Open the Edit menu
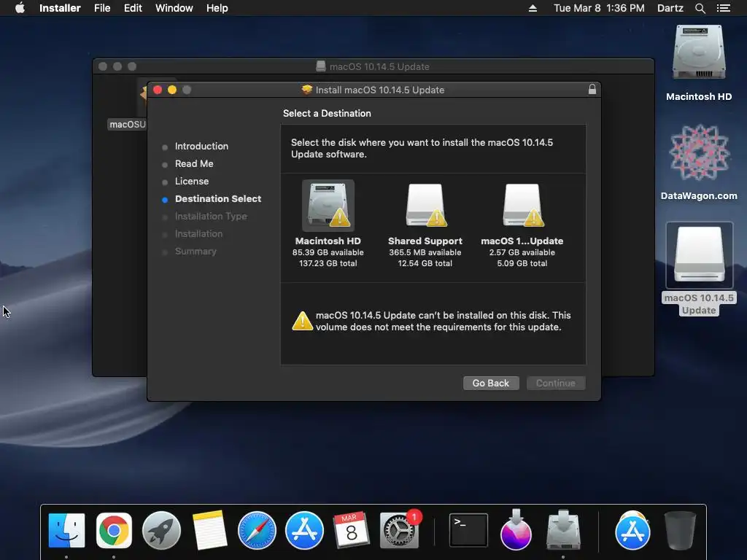This screenshot has height=560, width=747. click(x=133, y=8)
